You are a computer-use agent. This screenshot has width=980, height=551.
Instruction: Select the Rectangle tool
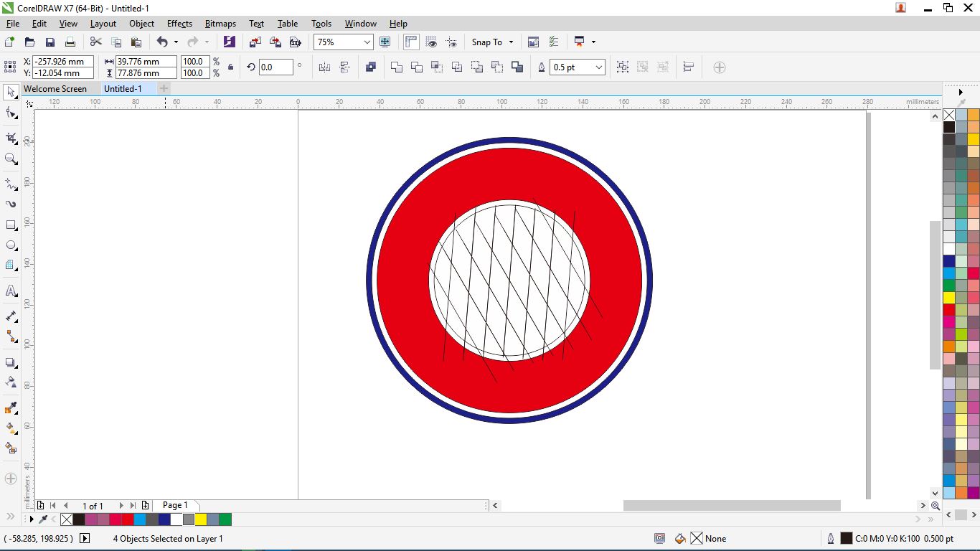(x=11, y=225)
